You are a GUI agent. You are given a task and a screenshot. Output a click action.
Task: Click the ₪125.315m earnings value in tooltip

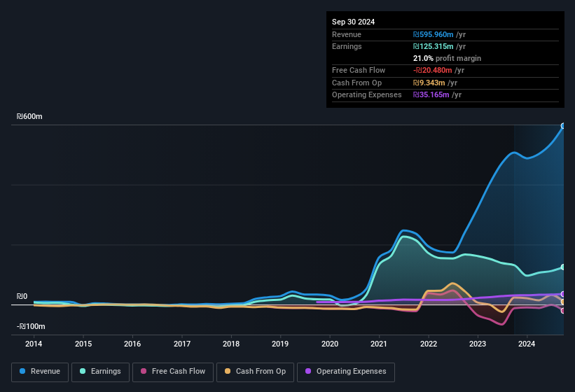[x=433, y=46]
